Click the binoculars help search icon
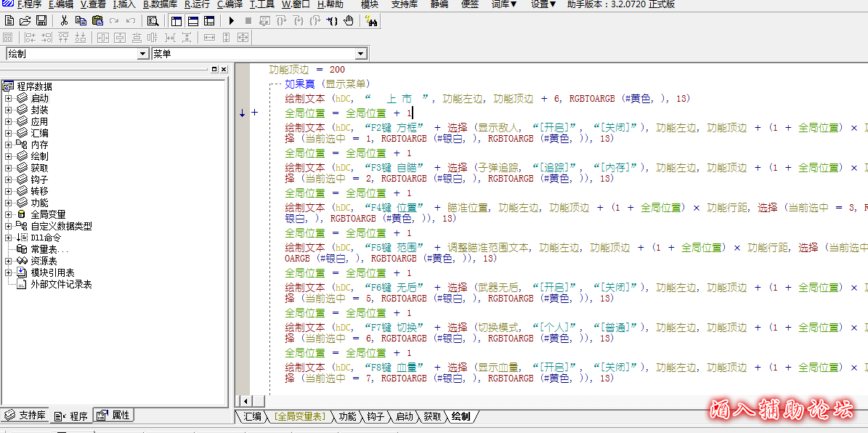 pyautogui.click(x=371, y=20)
